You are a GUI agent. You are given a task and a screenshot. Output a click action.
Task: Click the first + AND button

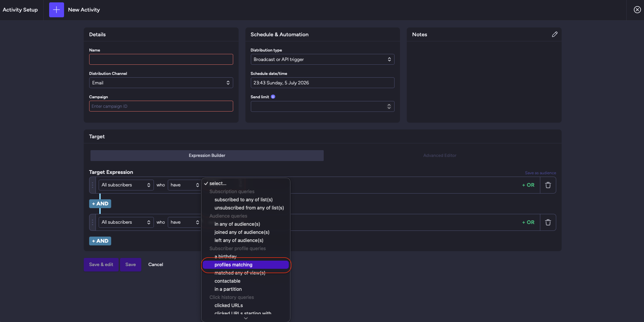click(100, 204)
